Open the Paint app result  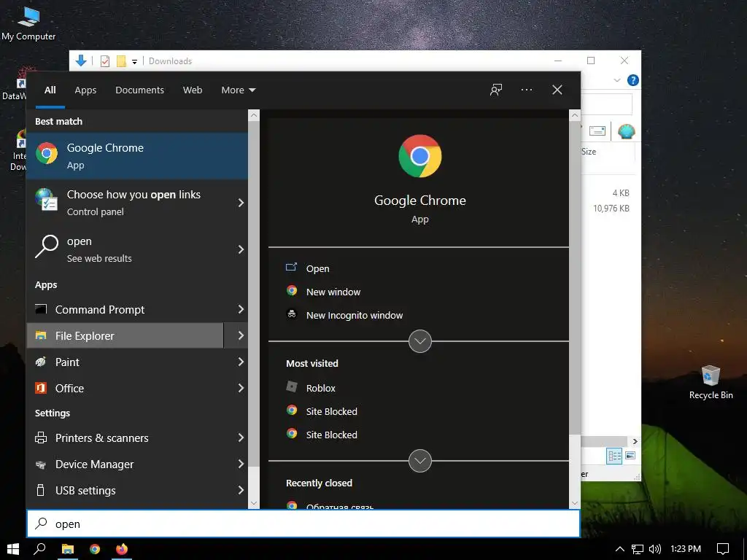click(125, 362)
